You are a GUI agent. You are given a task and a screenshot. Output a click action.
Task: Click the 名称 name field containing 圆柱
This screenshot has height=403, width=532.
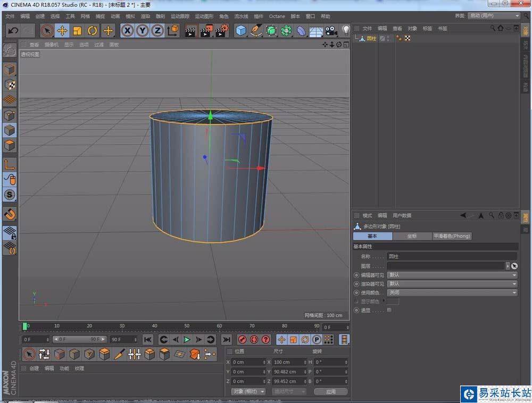point(452,256)
